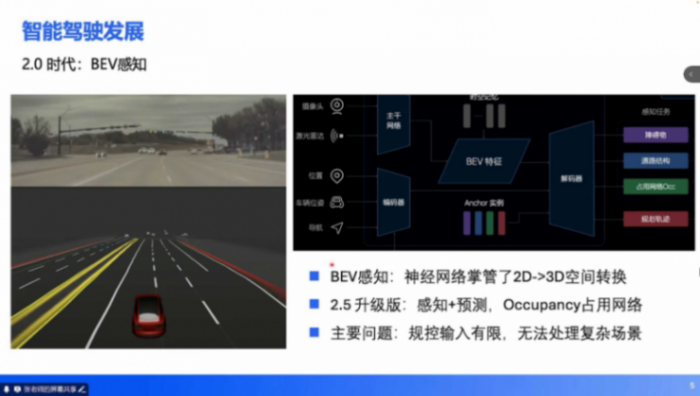Select the BEV 特征 parallelogram

(484, 161)
